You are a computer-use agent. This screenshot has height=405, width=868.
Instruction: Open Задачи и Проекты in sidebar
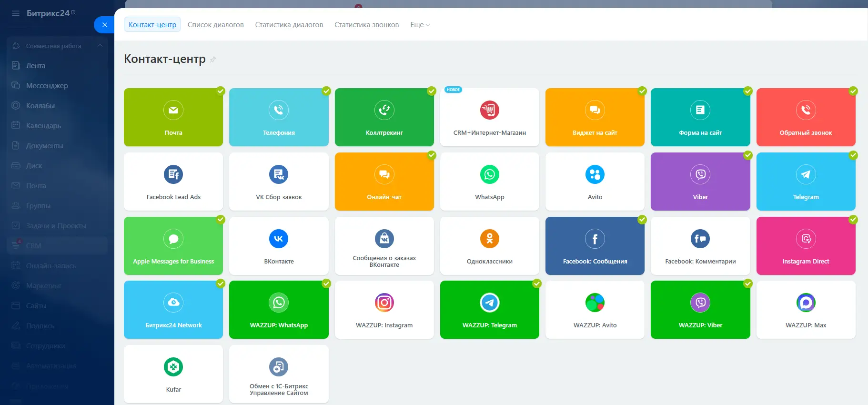coord(57,226)
